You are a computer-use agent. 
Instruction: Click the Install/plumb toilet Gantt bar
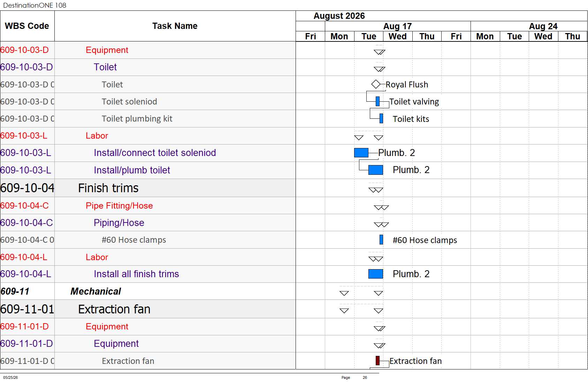[x=376, y=170]
